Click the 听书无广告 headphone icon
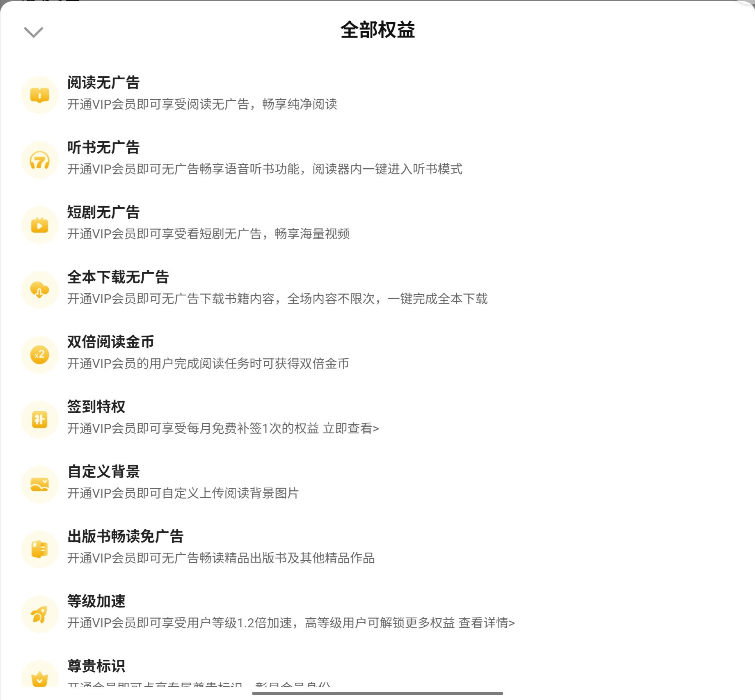 coord(40,160)
